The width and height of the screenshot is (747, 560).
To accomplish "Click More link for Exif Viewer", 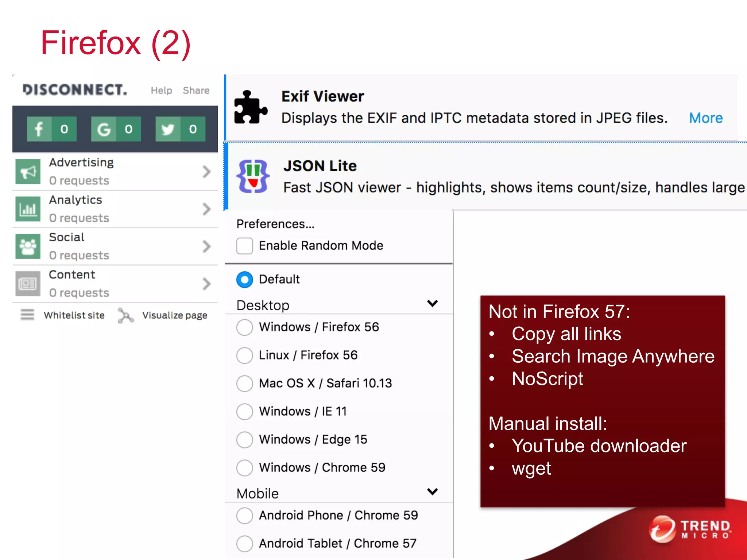I will [706, 118].
